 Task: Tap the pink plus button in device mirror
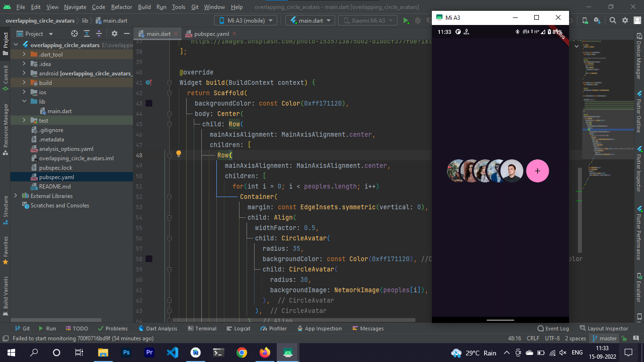point(537,171)
